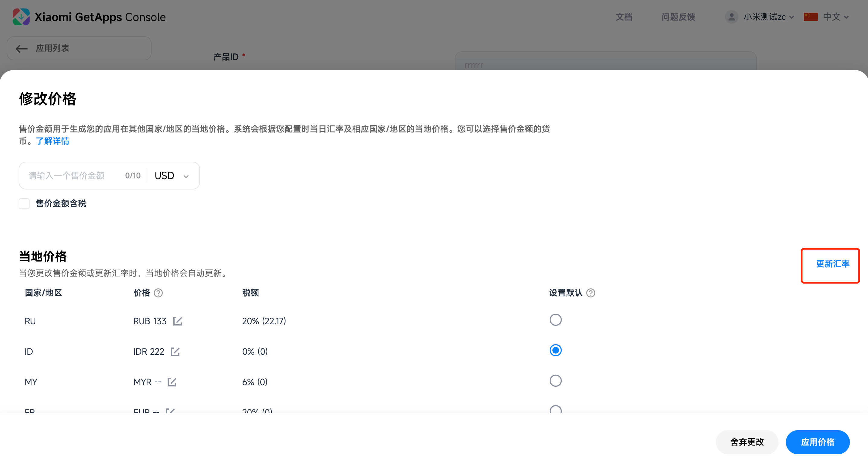Open the USD currency dropdown
This screenshot has height=473, width=868.
point(172,175)
